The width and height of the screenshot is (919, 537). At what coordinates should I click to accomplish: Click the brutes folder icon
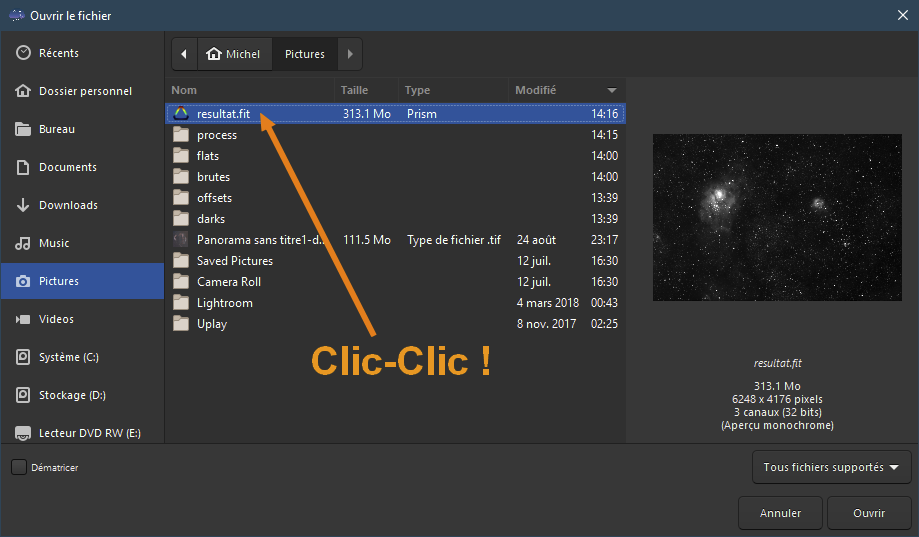pos(181,177)
